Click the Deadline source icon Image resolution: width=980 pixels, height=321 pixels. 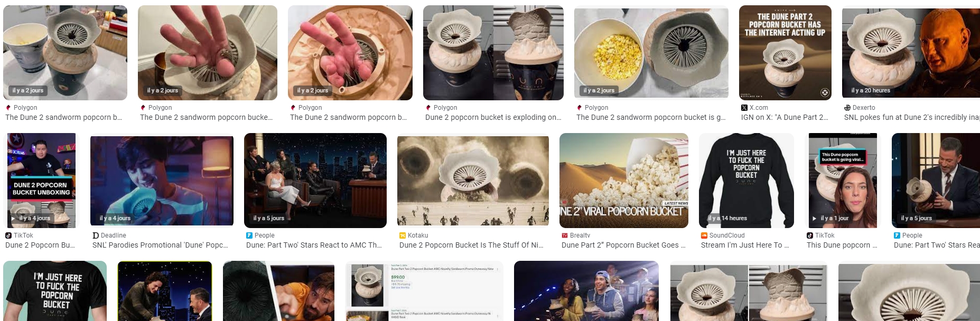(96, 235)
